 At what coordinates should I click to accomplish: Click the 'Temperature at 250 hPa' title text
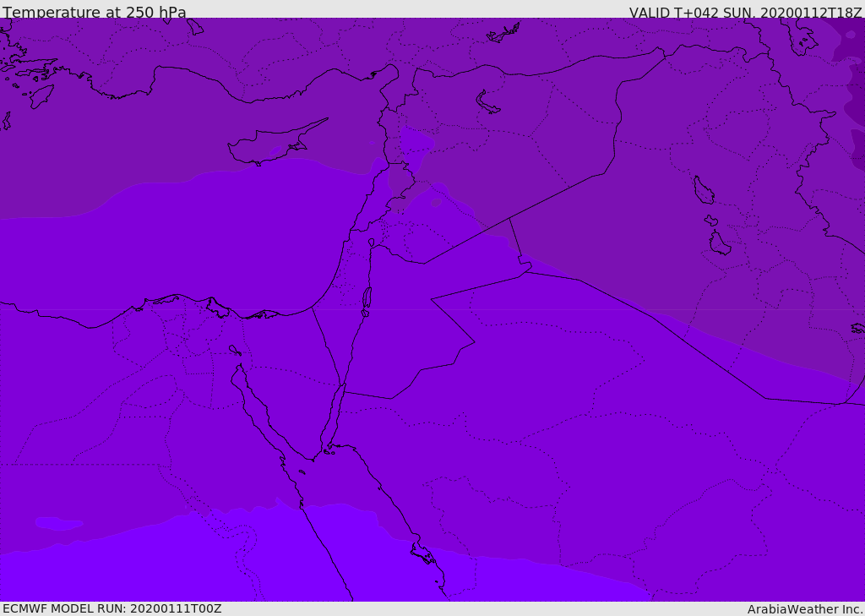[x=95, y=12]
